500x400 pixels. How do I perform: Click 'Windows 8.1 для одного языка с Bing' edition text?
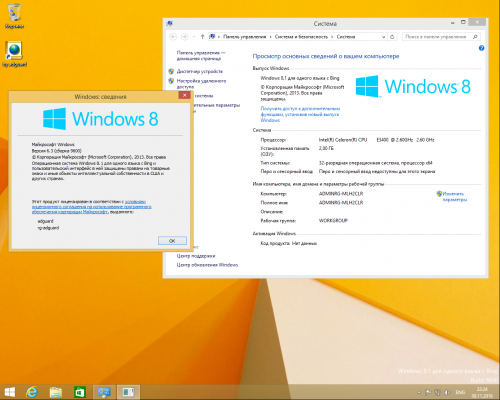click(x=300, y=78)
